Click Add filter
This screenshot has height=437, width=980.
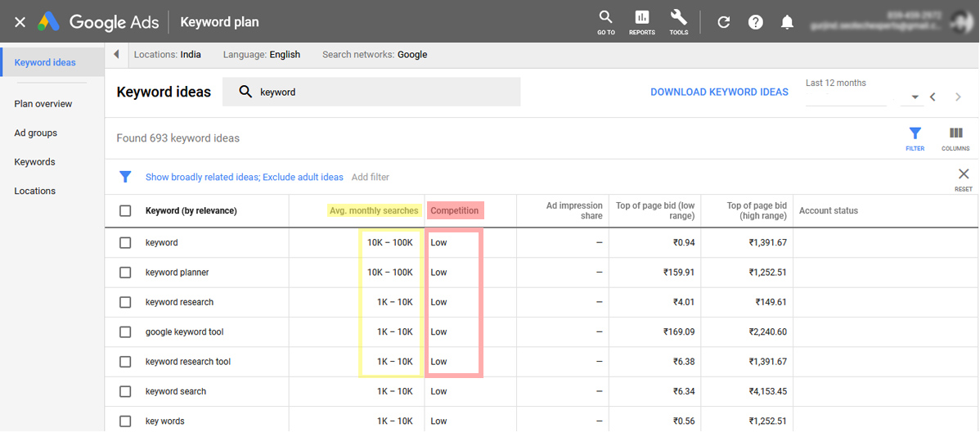pyautogui.click(x=370, y=177)
